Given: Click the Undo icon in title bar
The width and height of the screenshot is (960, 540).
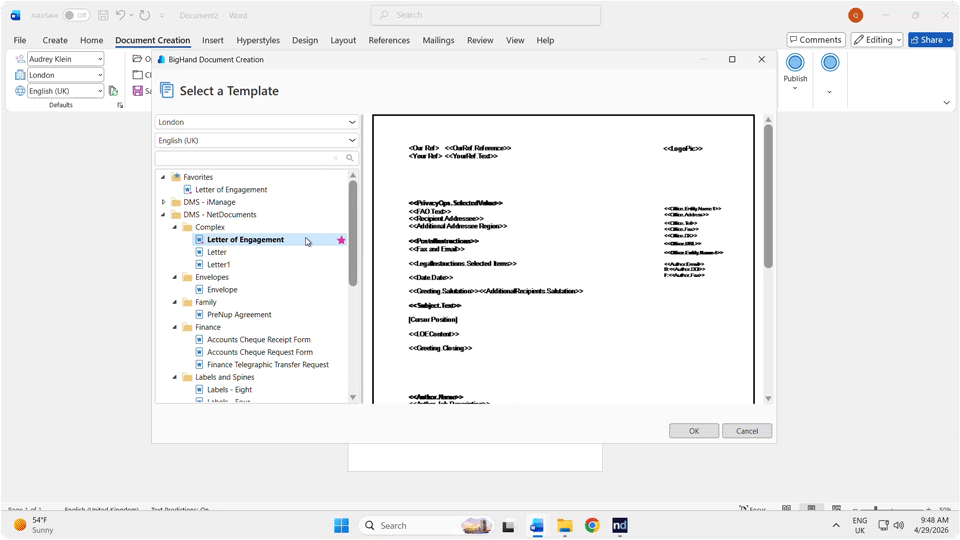Looking at the screenshot, I should pos(121,15).
